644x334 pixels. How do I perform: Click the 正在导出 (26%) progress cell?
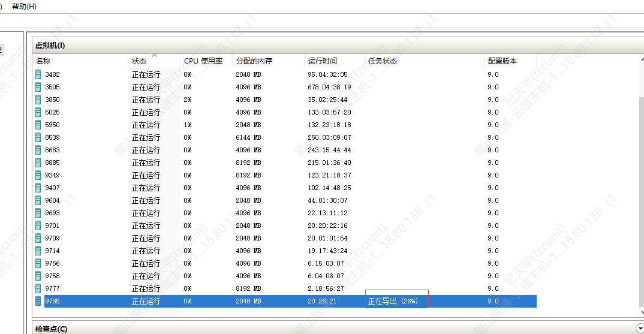(x=393, y=301)
